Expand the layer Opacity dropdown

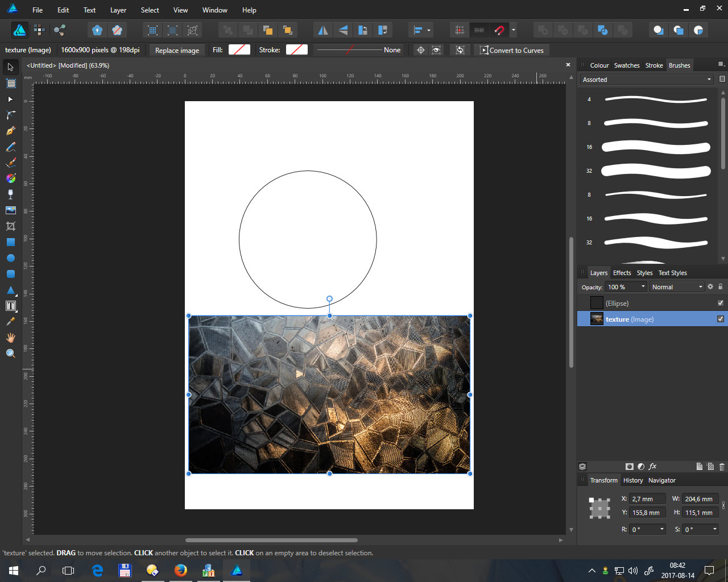click(x=643, y=286)
